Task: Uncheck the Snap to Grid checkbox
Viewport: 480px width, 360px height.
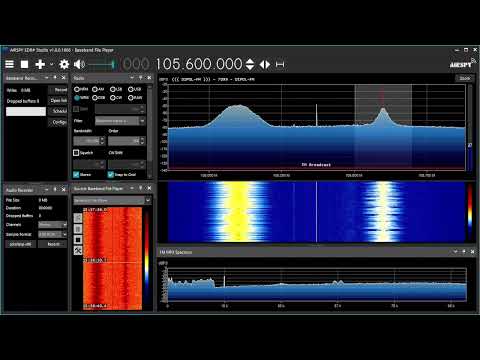Action: [x=111, y=174]
